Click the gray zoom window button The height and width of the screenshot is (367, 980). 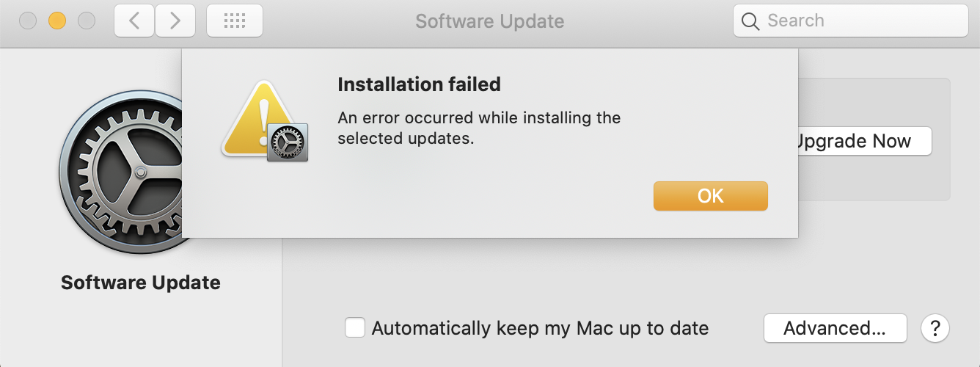[x=87, y=21]
